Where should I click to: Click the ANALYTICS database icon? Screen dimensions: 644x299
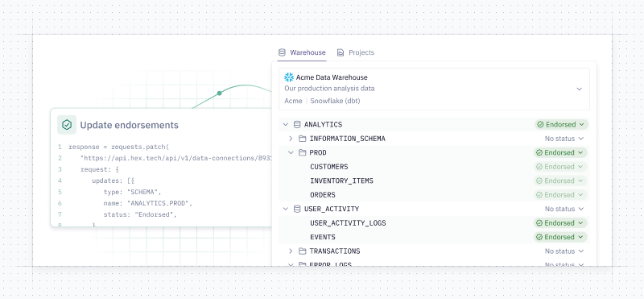pyautogui.click(x=297, y=124)
